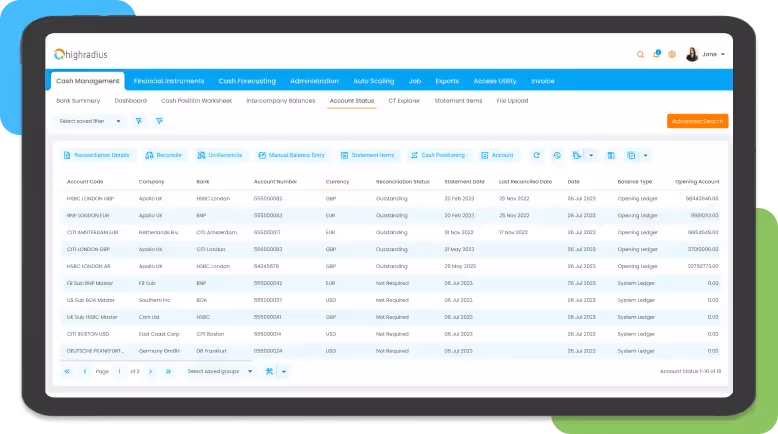Open the Intercompany Balances sub-tab
This screenshot has height=434, width=778.
281,101
